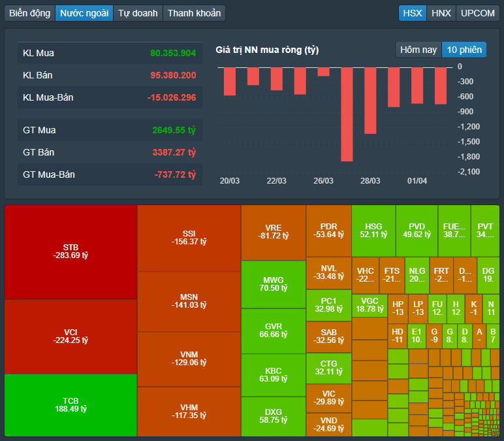This screenshot has height=441, width=504.
Task: Click the VHC tile
Action: (x=366, y=275)
